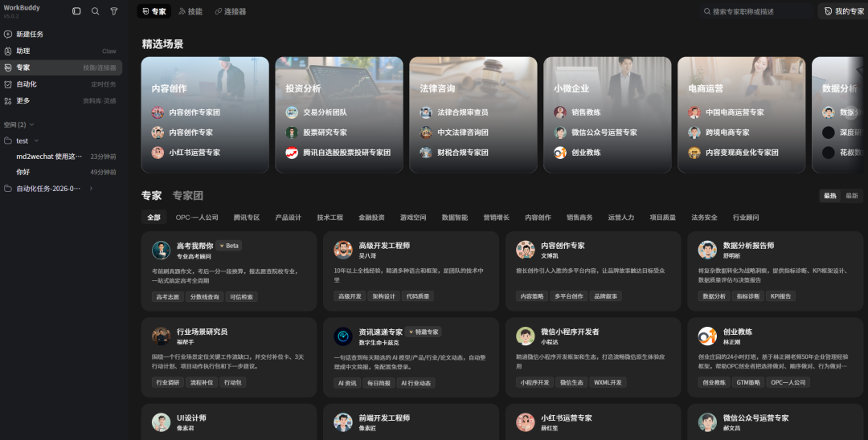Switch to the 技能 top tab

(x=190, y=11)
